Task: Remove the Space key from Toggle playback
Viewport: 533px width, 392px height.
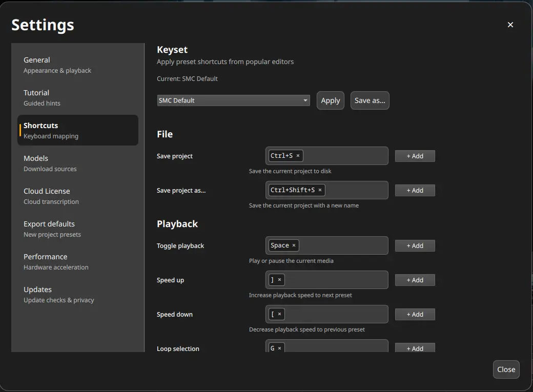Action: pos(294,245)
